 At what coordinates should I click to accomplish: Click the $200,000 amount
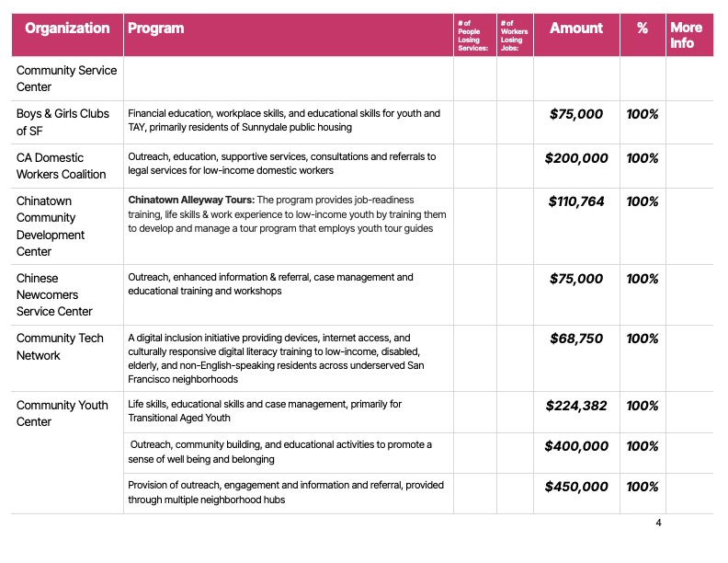coord(576,158)
